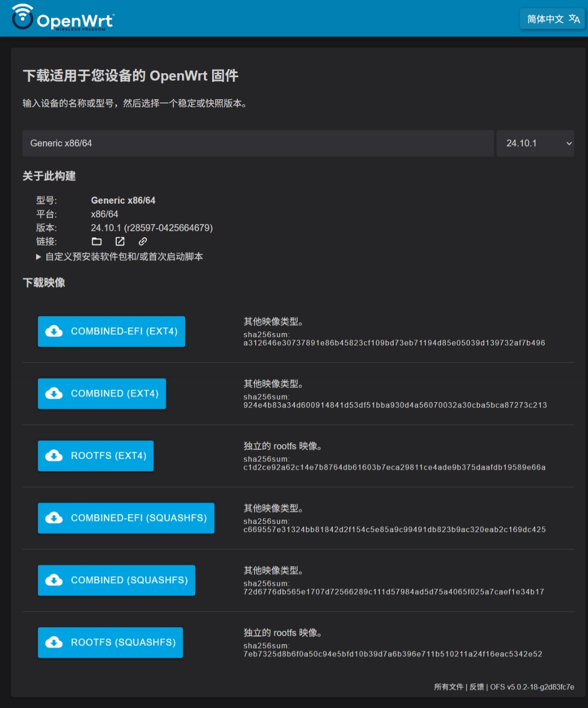588x708 pixels.
Task: Click download icon on COMBINED (EXT4) button
Action: click(x=54, y=393)
